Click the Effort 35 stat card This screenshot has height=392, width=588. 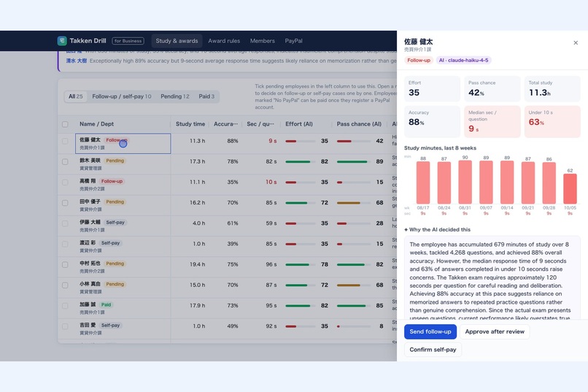[x=432, y=88]
